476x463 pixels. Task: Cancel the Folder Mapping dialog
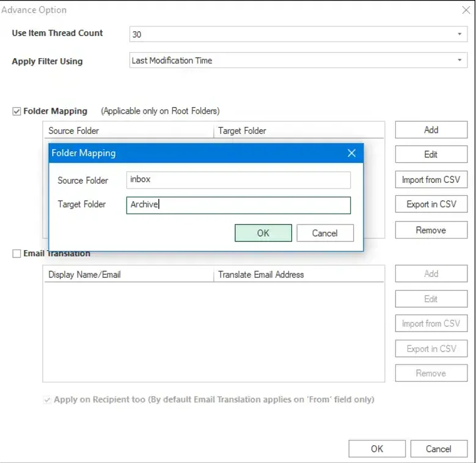tap(325, 233)
